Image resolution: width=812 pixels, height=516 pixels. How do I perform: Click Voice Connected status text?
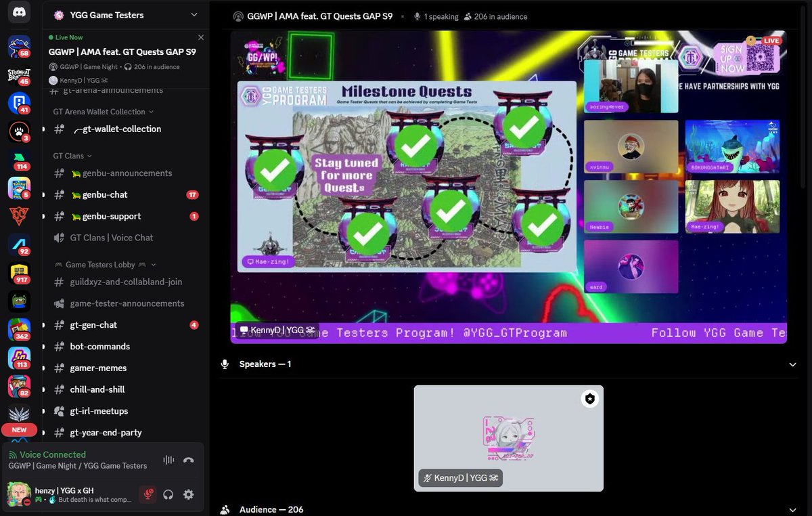(x=53, y=454)
